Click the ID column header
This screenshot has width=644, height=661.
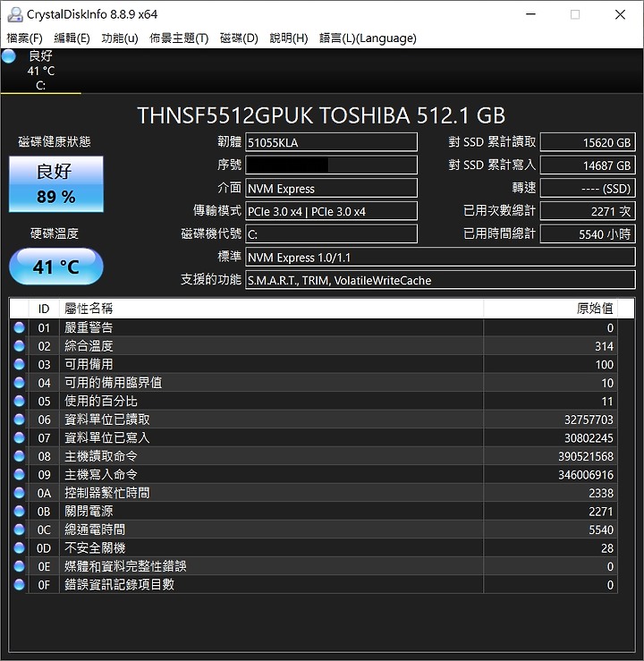tap(44, 309)
